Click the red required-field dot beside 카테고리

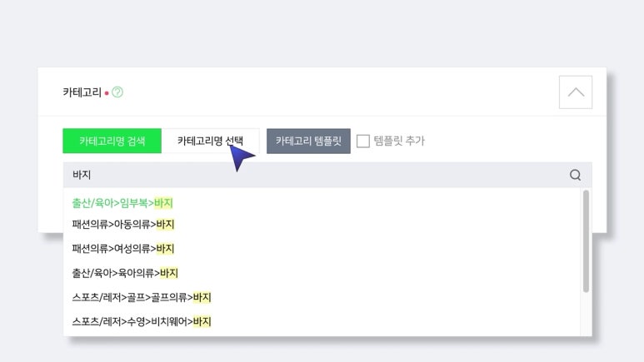[107, 93]
